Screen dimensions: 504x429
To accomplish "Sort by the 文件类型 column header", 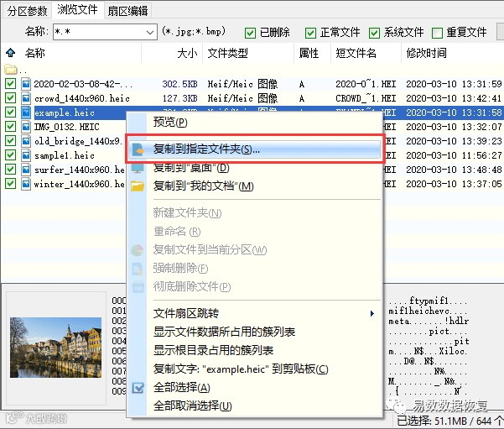I will 227,53.
